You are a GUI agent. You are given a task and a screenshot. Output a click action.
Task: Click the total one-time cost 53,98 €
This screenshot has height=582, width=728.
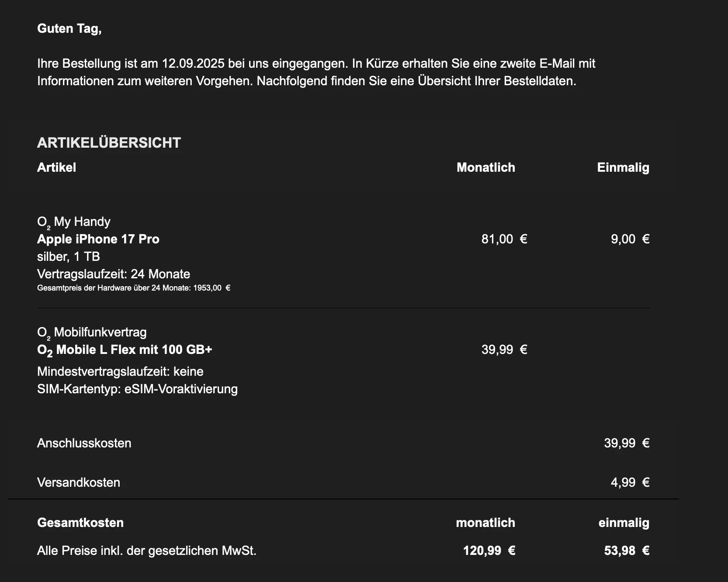tap(626, 551)
